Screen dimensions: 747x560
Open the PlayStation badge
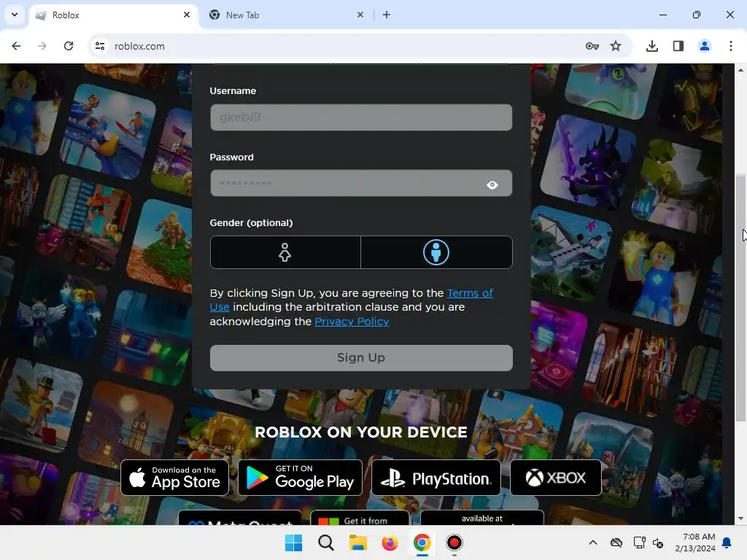click(x=436, y=478)
